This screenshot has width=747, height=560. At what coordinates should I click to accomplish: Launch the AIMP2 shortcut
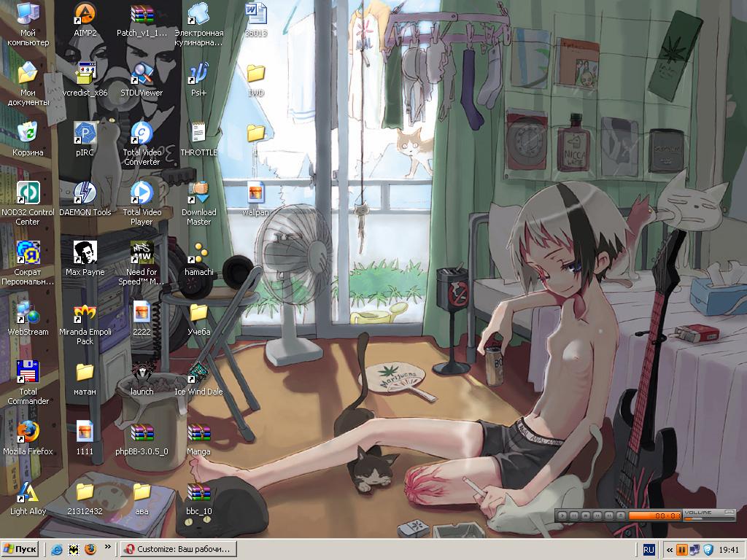[x=85, y=20]
